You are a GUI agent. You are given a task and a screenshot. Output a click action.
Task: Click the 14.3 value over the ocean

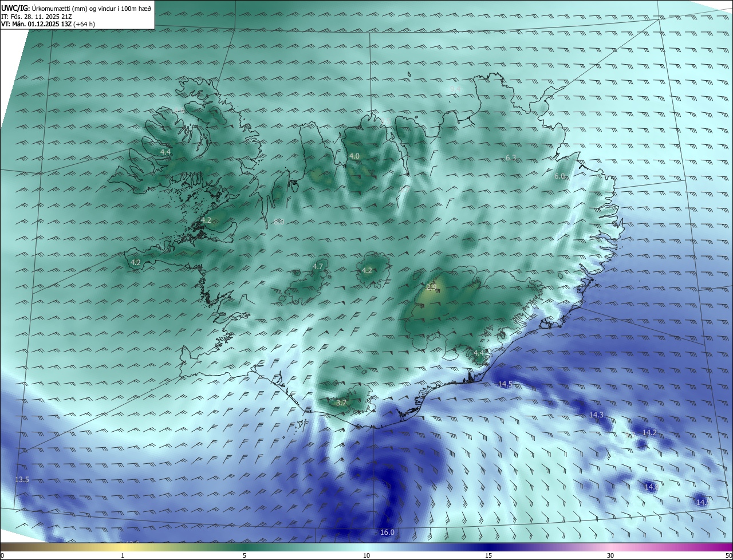[597, 415]
